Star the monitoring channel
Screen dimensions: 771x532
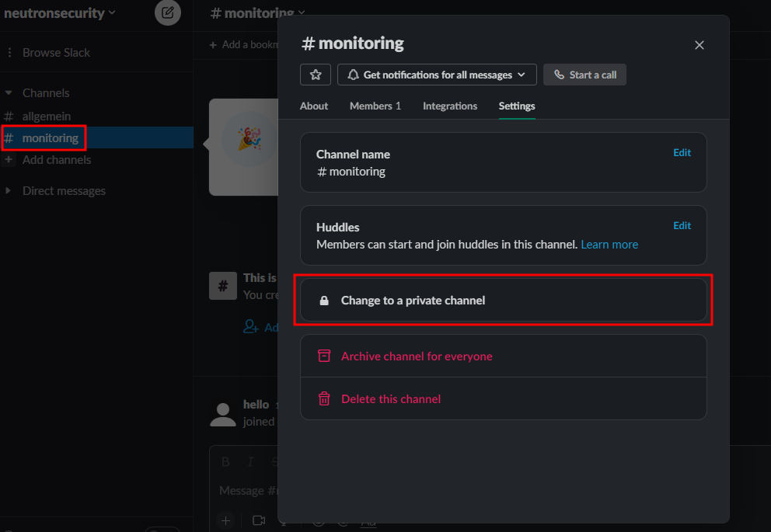(x=315, y=75)
